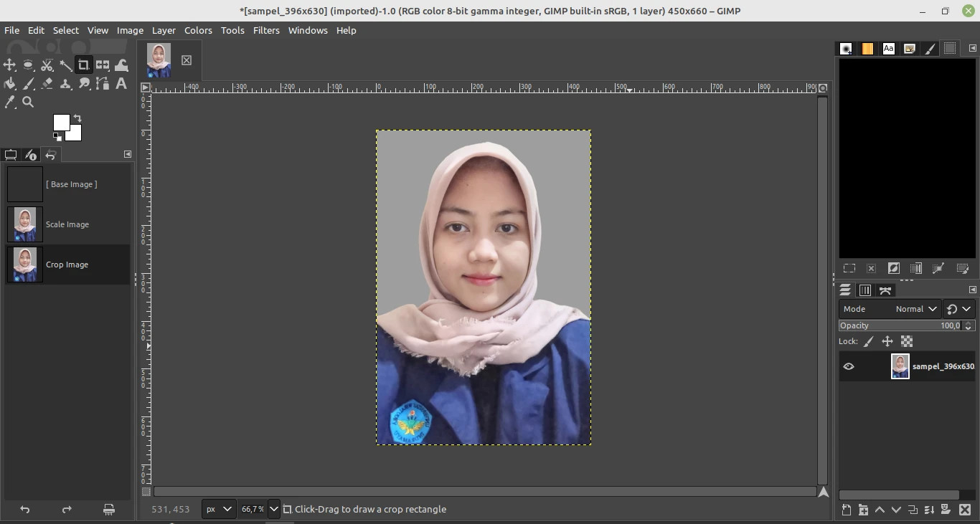Image resolution: width=980 pixels, height=524 pixels.
Task: Open the Filters menu
Action: [266, 30]
